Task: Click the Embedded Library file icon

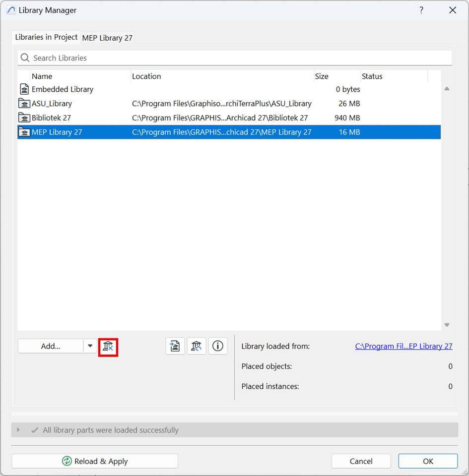Action: click(x=24, y=89)
